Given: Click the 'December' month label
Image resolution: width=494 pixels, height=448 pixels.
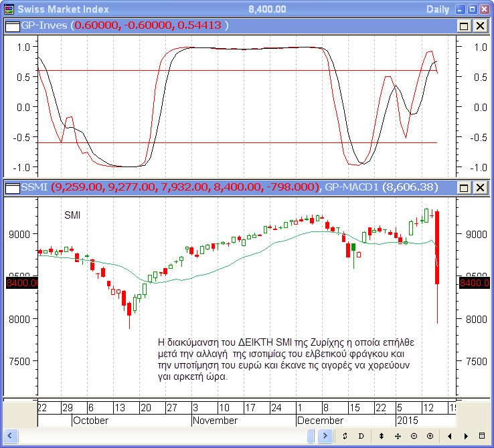Looking at the screenshot, I should click(x=320, y=421).
